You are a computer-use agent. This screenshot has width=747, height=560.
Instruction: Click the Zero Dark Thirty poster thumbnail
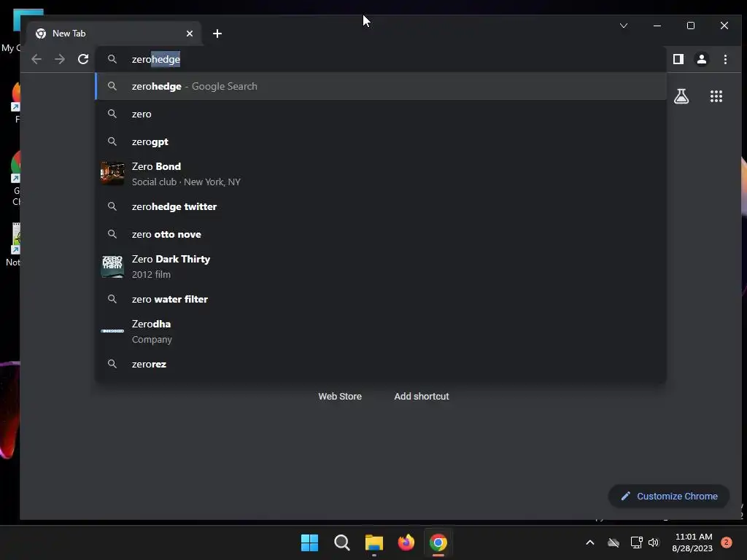pyautogui.click(x=112, y=266)
